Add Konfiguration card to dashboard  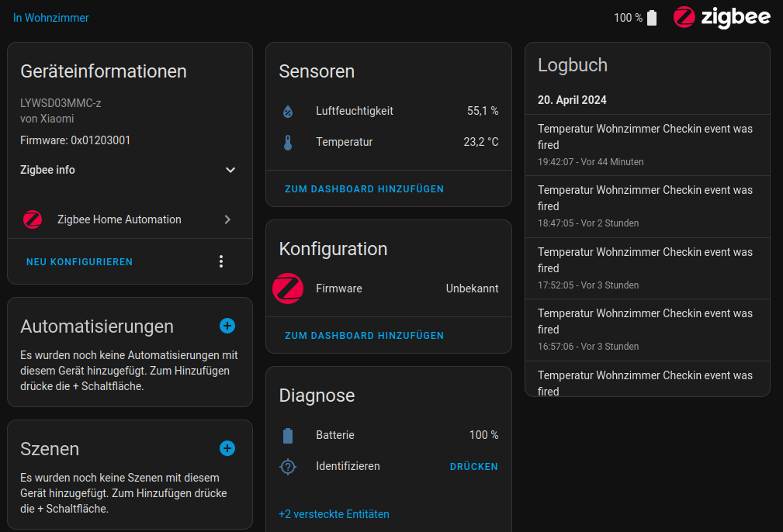364,336
